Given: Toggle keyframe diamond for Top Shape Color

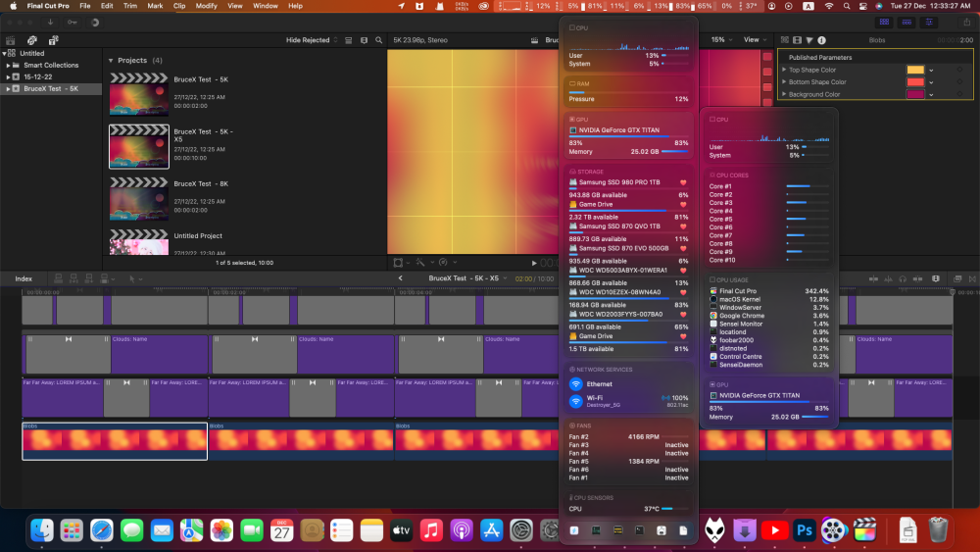Looking at the screenshot, I should coord(960,70).
